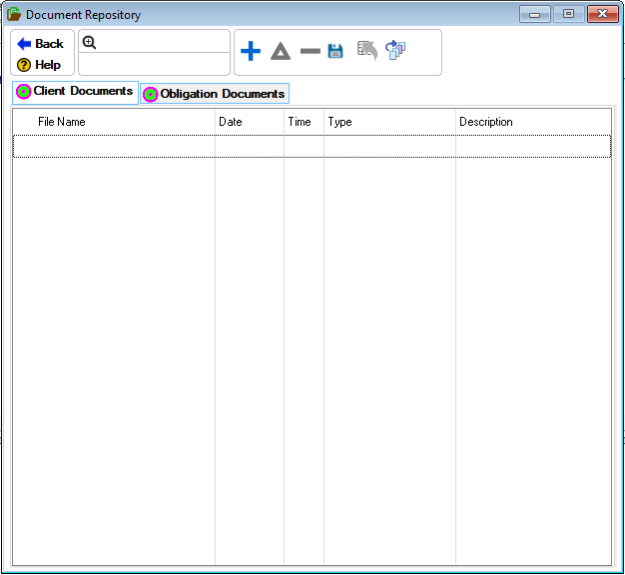The image size is (625, 575).
Task: Click the Document Repository folder icon in title bar
Action: [x=14, y=15]
